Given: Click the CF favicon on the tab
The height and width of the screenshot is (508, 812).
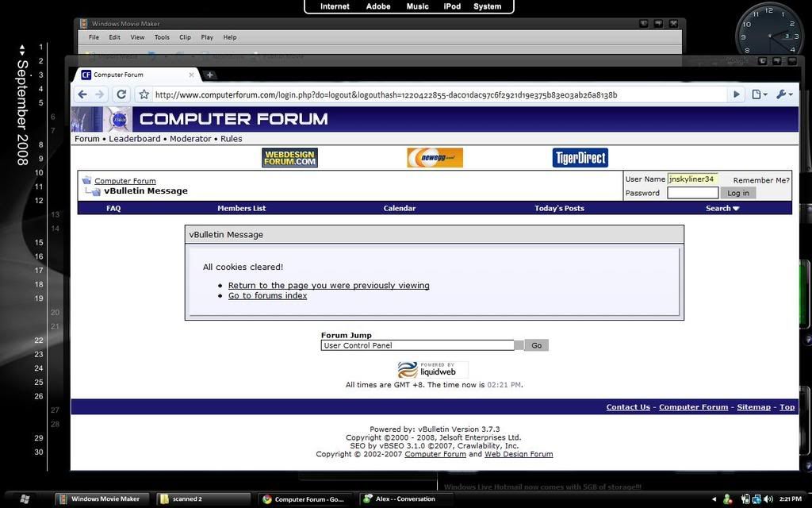Looking at the screenshot, I should tap(86, 75).
